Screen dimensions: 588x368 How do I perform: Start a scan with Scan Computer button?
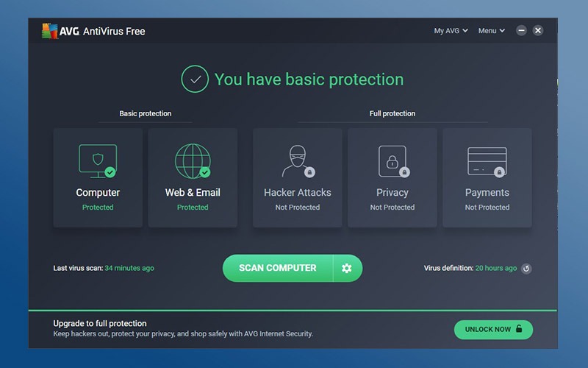point(278,268)
